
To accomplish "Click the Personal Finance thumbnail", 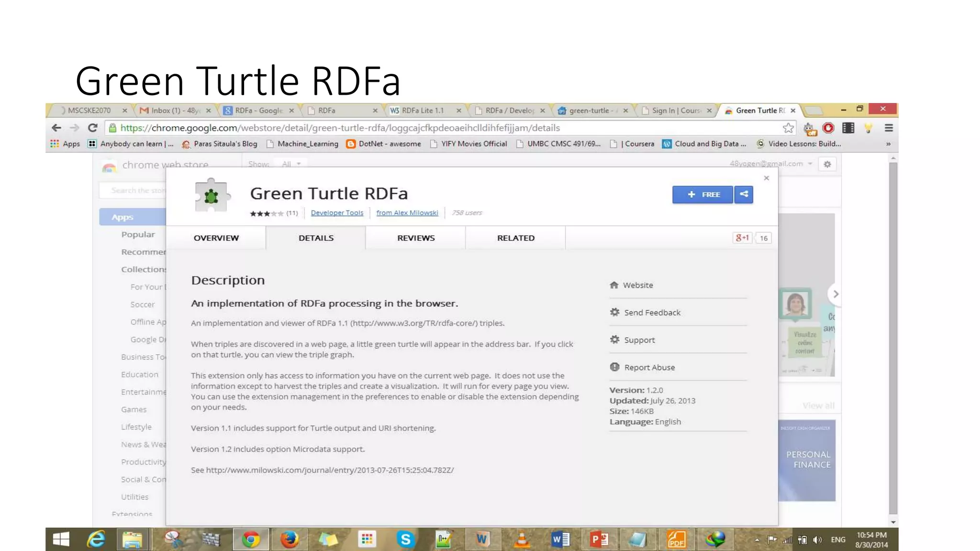I will pyautogui.click(x=807, y=461).
